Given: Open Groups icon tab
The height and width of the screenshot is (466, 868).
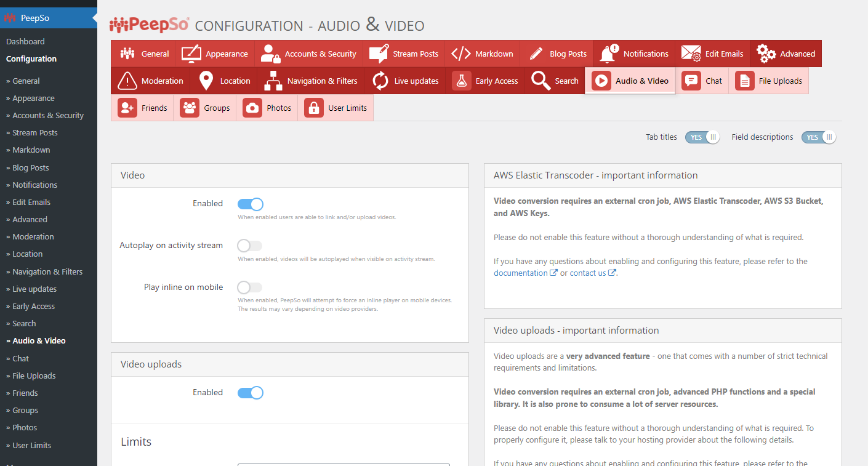Looking at the screenshot, I should pyautogui.click(x=190, y=108).
